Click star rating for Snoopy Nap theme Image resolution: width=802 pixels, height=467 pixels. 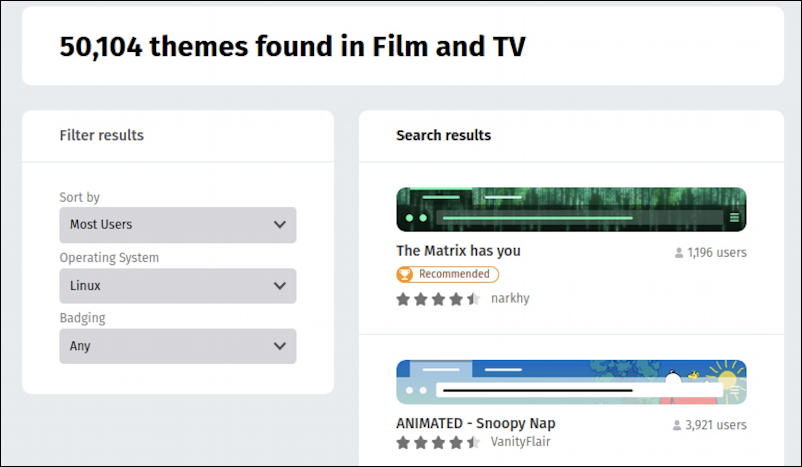[438, 442]
